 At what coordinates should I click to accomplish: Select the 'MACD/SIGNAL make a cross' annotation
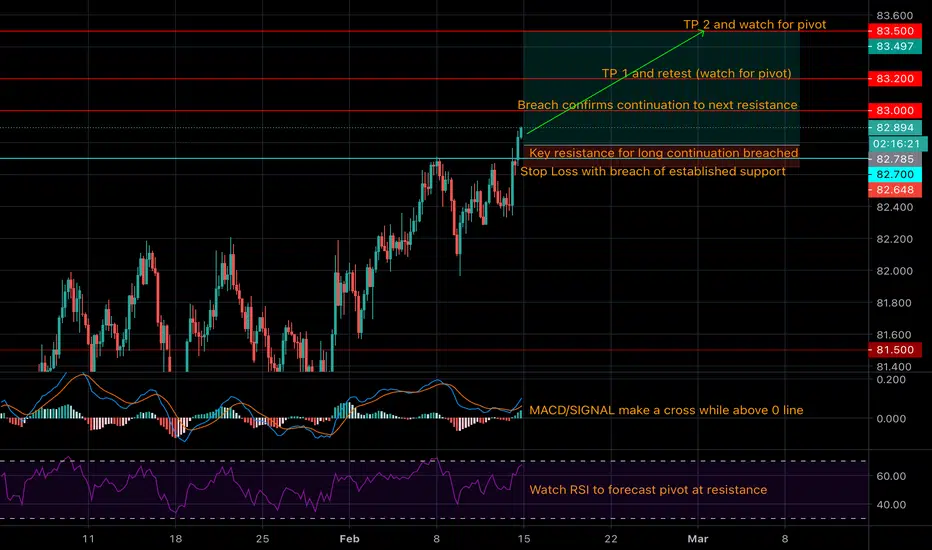tap(666, 410)
